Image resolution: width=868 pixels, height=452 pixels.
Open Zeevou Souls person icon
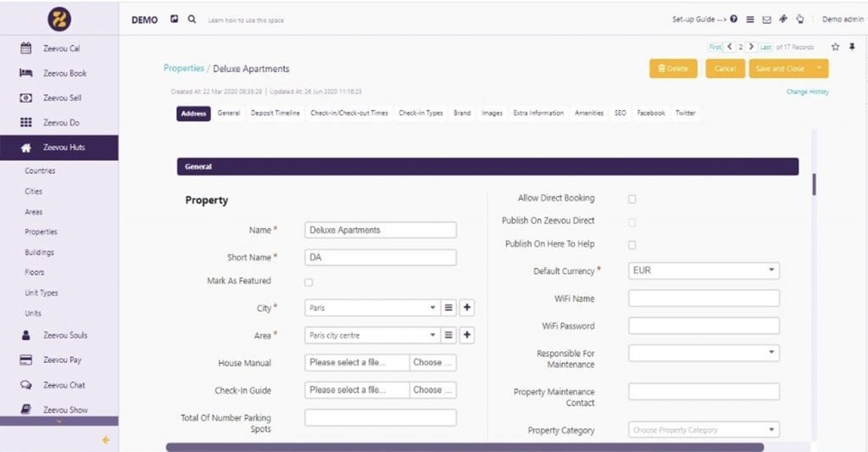point(26,335)
